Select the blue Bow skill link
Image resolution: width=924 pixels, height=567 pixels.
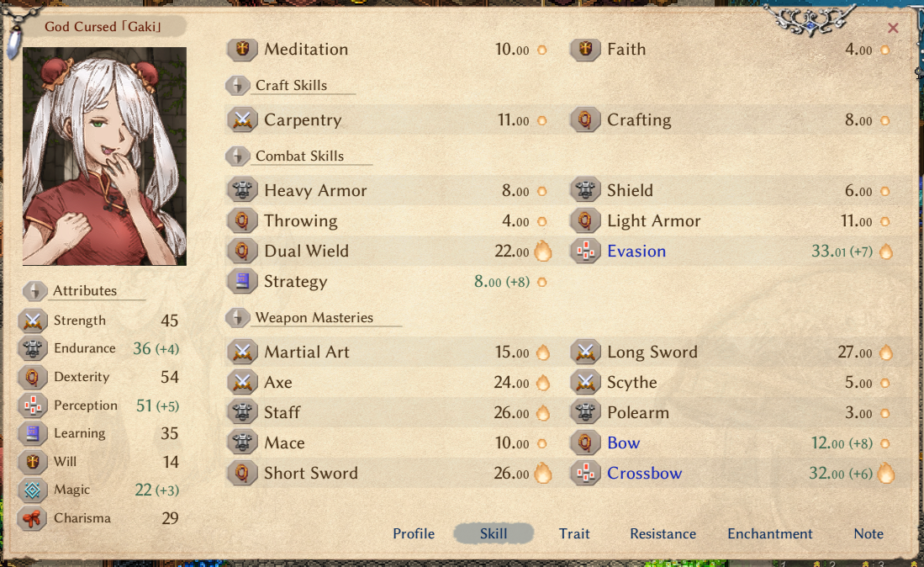tap(624, 443)
